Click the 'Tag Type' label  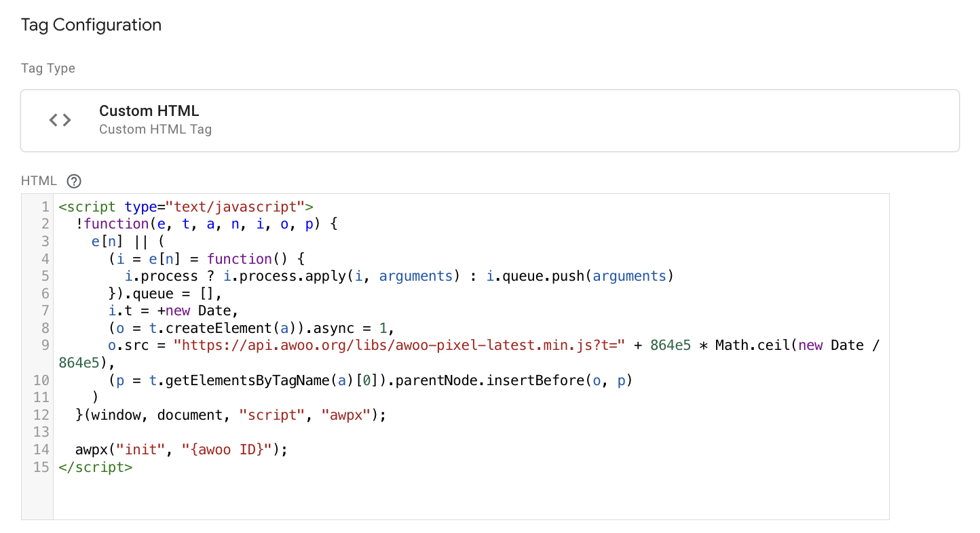click(x=48, y=68)
